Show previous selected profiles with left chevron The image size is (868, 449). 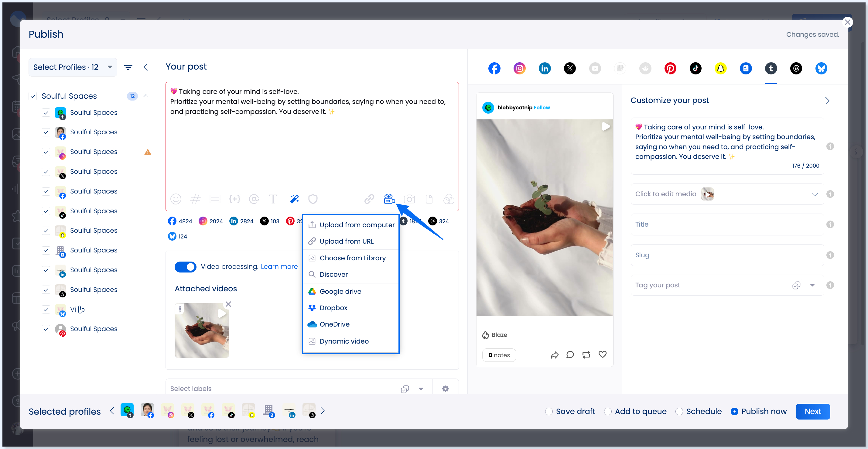click(112, 411)
